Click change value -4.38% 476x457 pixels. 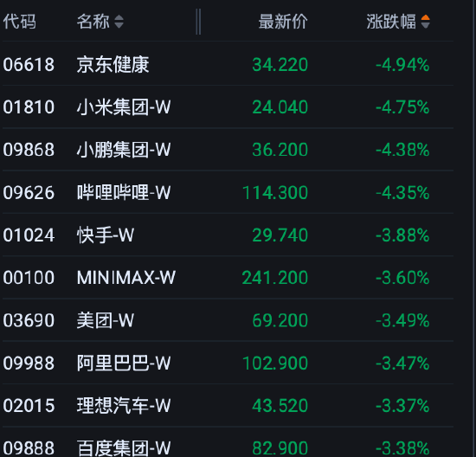[402, 150]
